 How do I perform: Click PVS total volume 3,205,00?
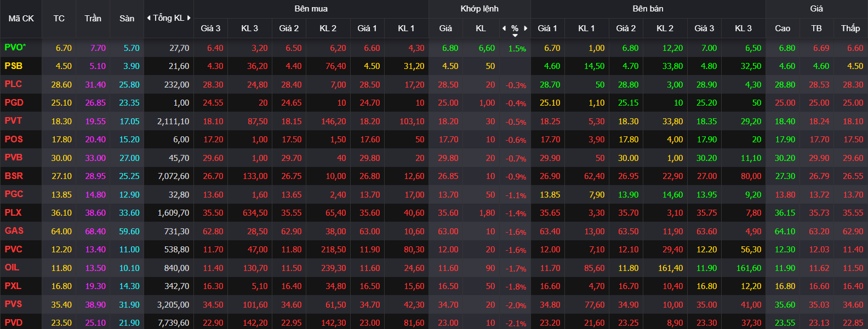[173, 305]
